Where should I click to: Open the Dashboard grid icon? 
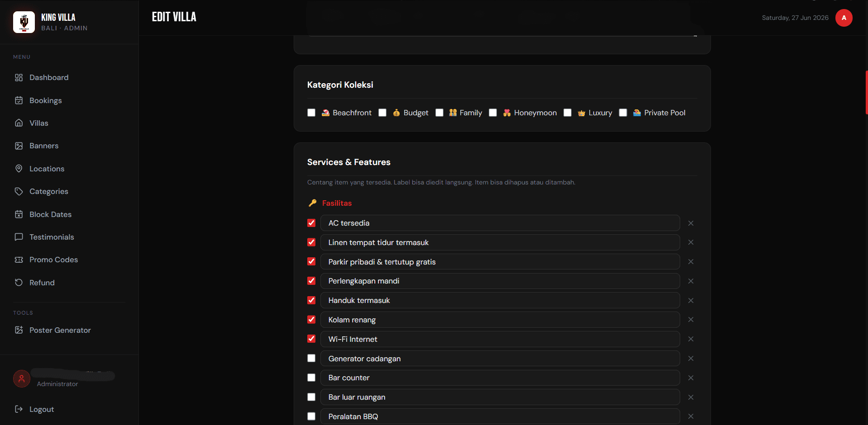[x=19, y=78]
